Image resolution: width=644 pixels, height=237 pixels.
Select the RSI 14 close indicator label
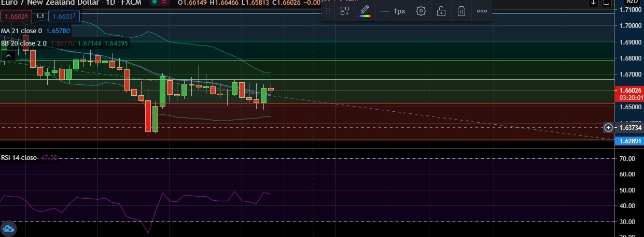(x=19, y=157)
